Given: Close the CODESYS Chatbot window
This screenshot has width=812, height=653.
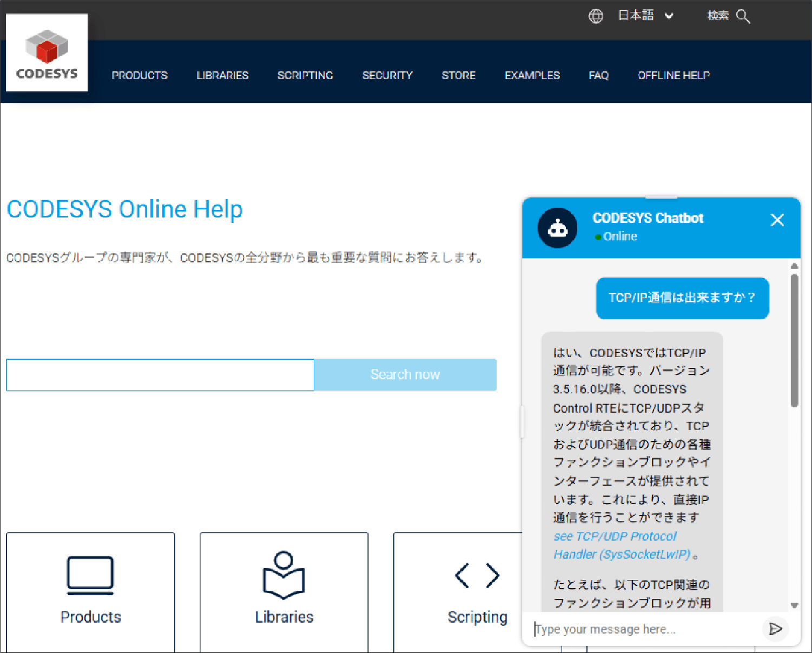Looking at the screenshot, I should point(777,220).
